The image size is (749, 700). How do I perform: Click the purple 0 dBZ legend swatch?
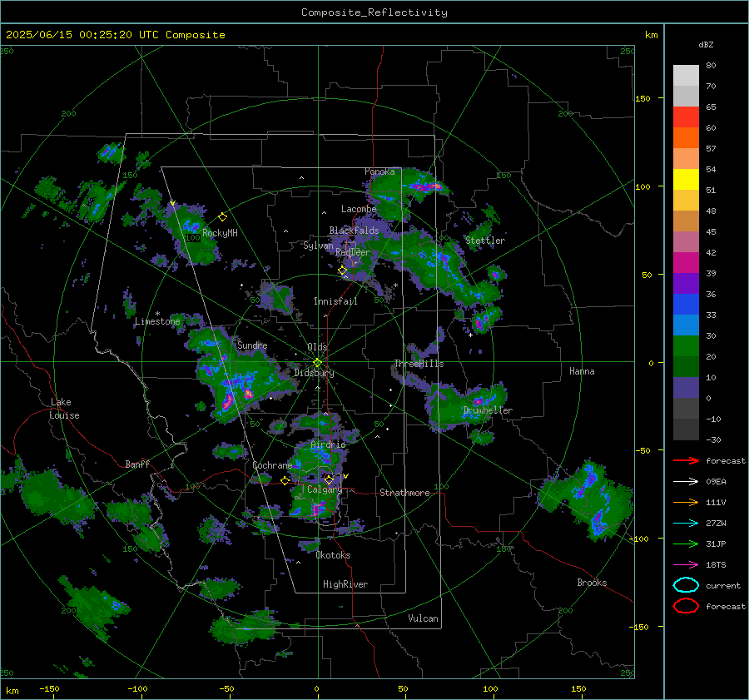click(x=686, y=387)
